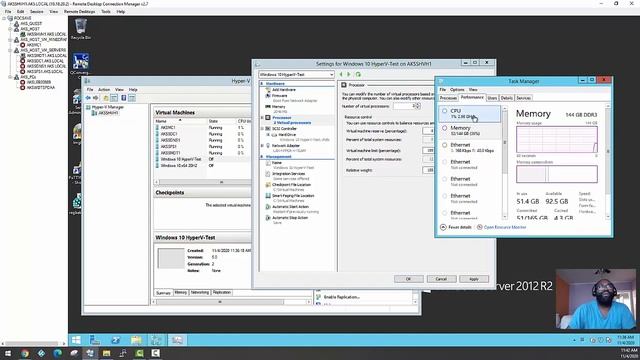Open host taskbar File Explorer icon
Screen dimensions: 640x360
[107, 353]
